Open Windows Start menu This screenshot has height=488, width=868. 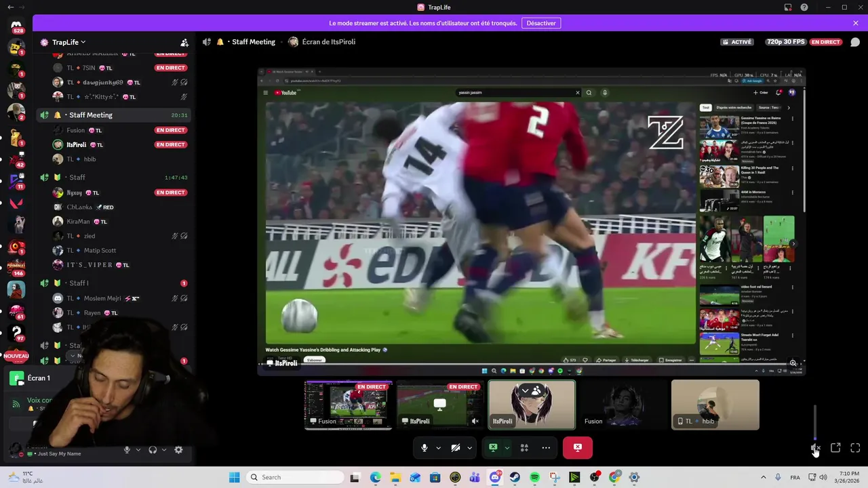(234, 477)
